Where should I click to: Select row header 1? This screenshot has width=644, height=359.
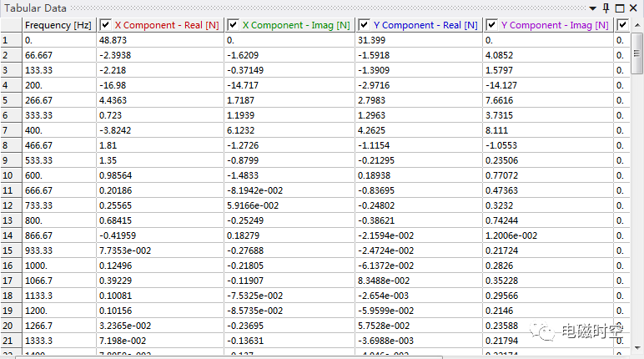tap(11, 40)
